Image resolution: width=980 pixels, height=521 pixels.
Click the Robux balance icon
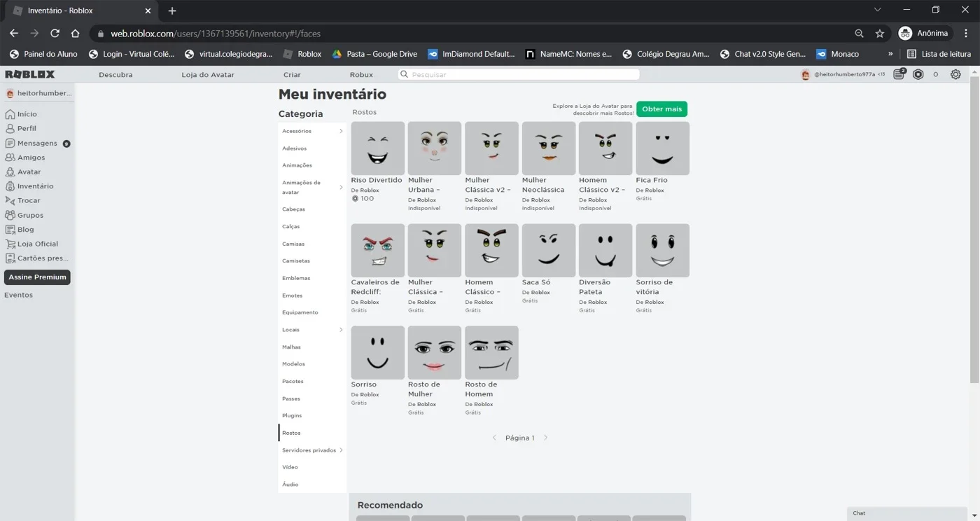coord(918,74)
